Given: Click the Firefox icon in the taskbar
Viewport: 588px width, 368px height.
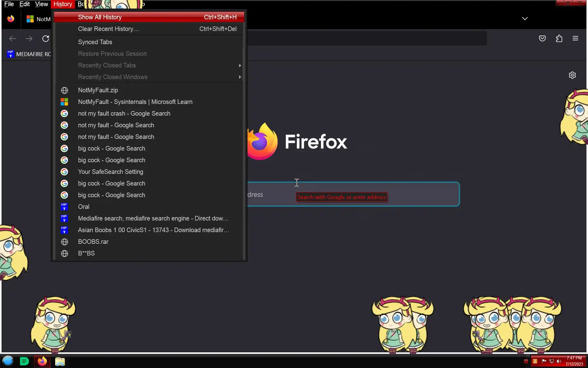Looking at the screenshot, I should tap(42, 361).
